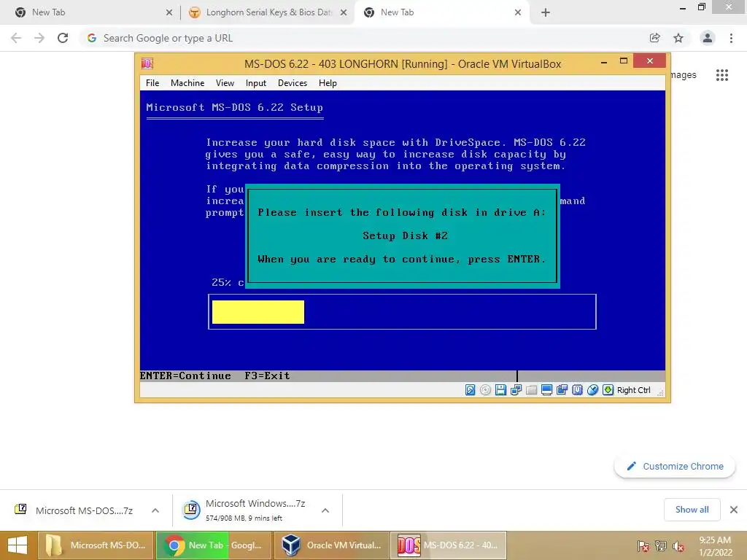Click the yellow setup progress bar

click(x=258, y=312)
